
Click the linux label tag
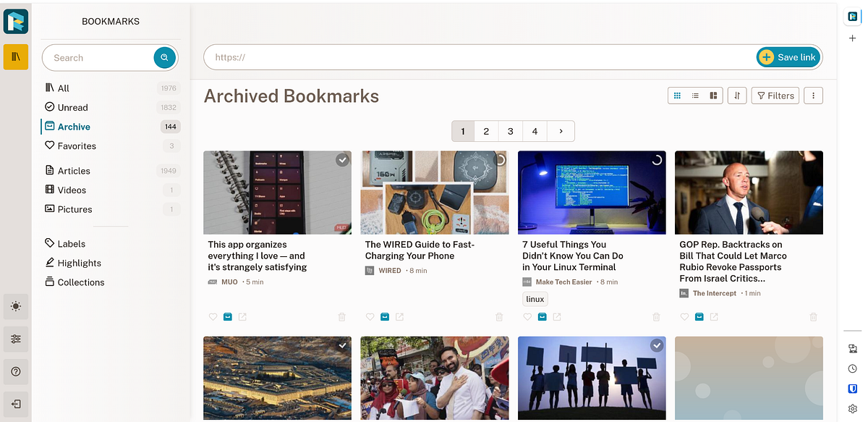(x=535, y=299)
